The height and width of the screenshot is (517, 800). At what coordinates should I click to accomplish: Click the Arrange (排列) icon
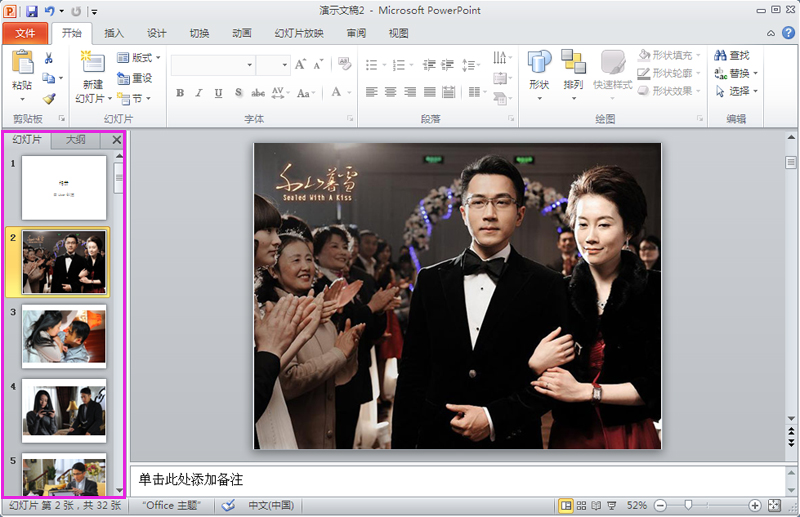[573, 64]
